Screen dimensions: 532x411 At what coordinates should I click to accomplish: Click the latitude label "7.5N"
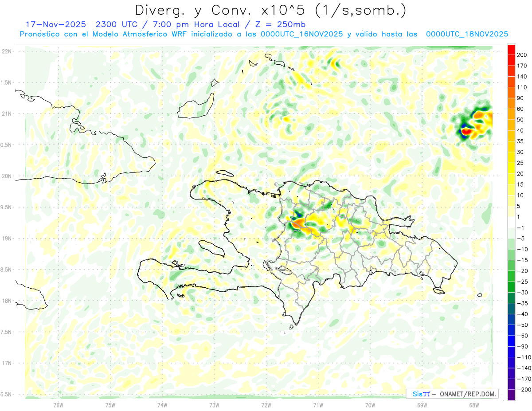7,332
